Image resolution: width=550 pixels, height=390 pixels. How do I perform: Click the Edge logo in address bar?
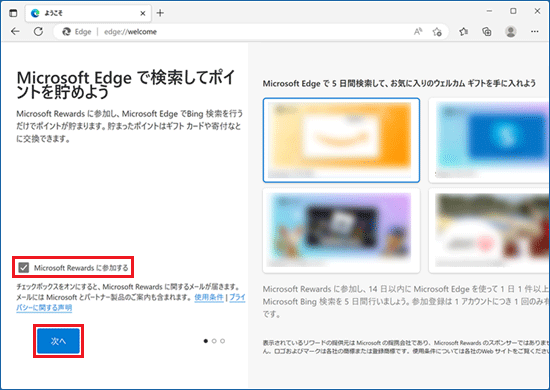[x=66, y=32]
